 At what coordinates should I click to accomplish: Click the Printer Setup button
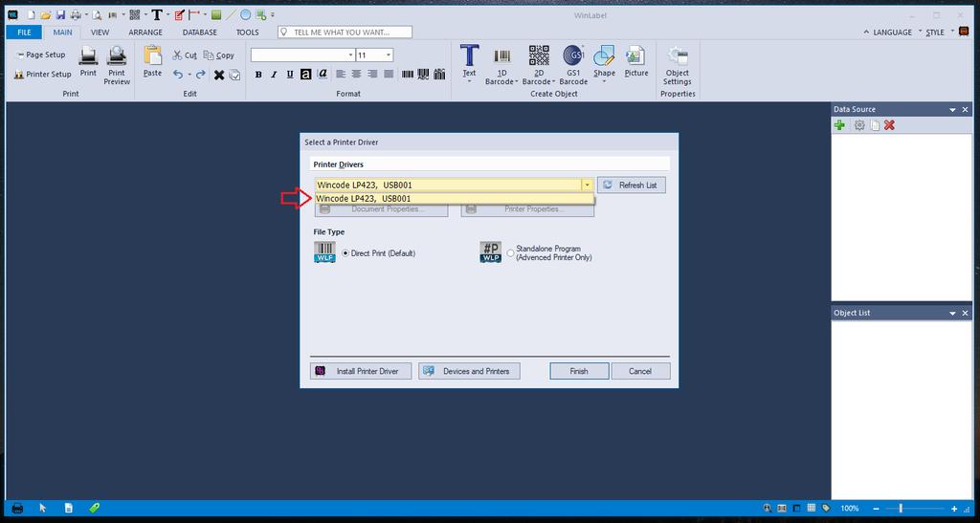tap(42, 75)
